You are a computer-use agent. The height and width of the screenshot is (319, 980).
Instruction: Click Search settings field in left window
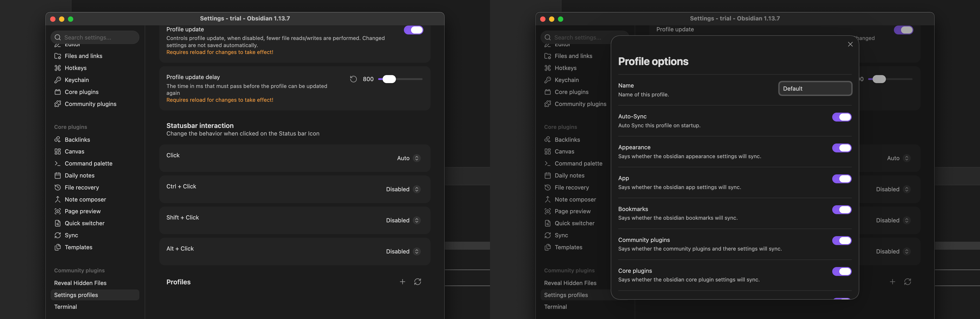pos(95,37)
